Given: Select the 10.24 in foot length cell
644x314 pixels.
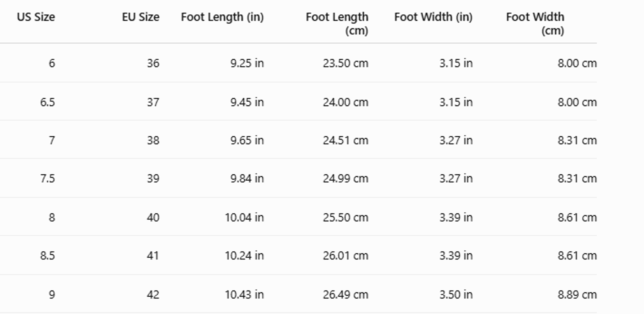Looking at the screenshot, I should (245, 255).
